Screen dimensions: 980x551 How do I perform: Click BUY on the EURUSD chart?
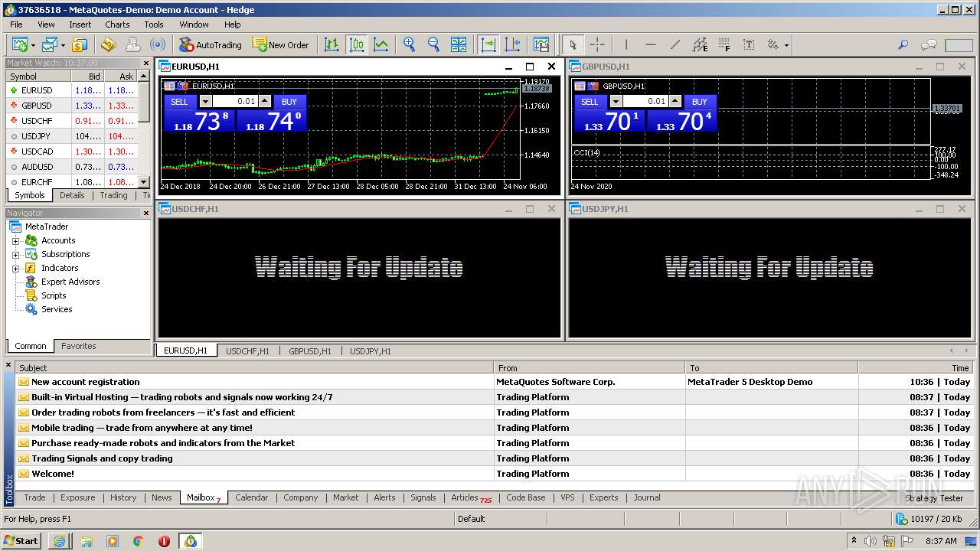tap(289, 102)
